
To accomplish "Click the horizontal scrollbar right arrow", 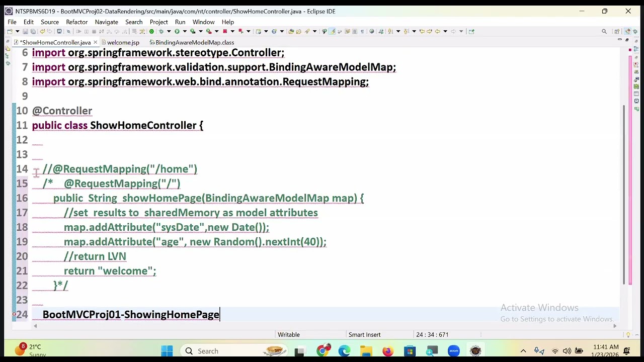I will coord(614,326).
